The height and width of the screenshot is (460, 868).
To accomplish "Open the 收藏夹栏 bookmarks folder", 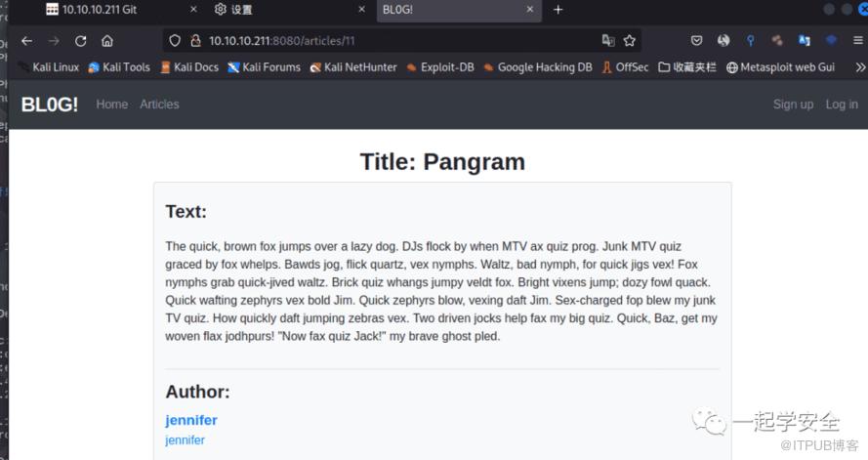I will click(687, 67).
